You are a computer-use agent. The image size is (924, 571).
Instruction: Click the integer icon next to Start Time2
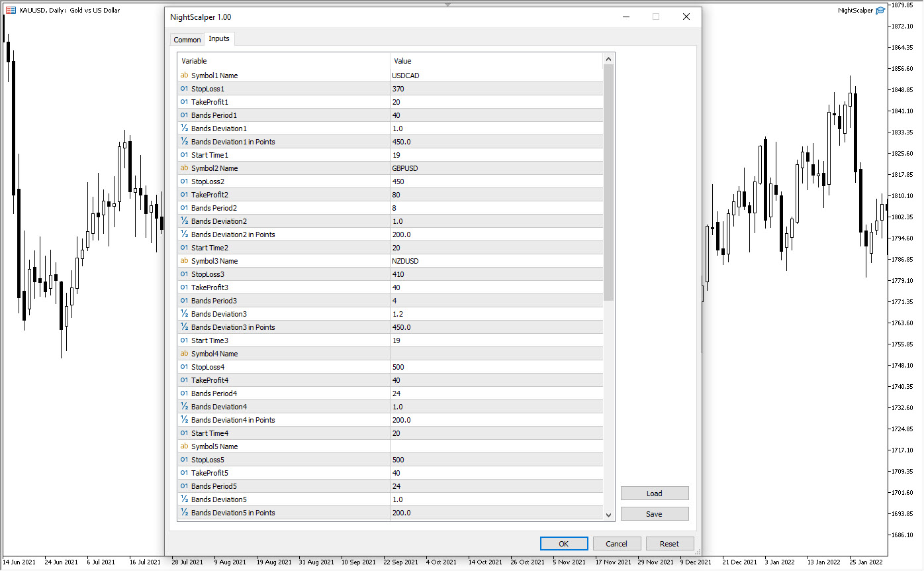pos(184,248)
